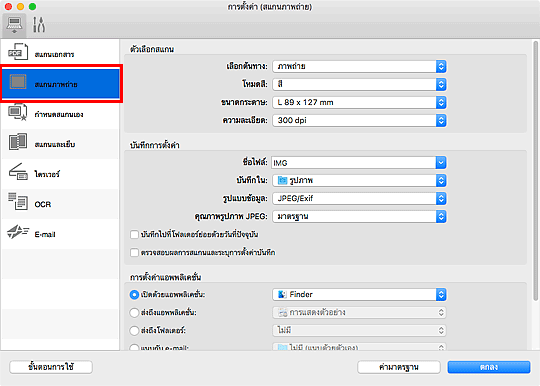540x386 pixels.
Task: Click the IMG file name text field
Action: pos(354,163)
